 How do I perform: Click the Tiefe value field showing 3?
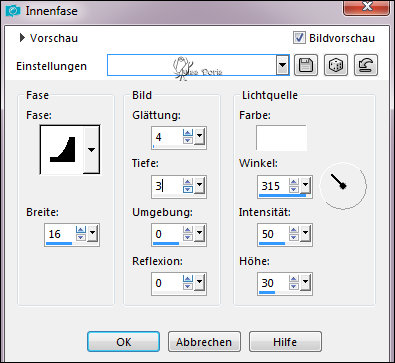[x=167, y=186]
